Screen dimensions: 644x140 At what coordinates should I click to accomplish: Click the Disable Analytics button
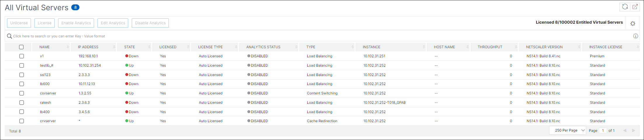150,23
